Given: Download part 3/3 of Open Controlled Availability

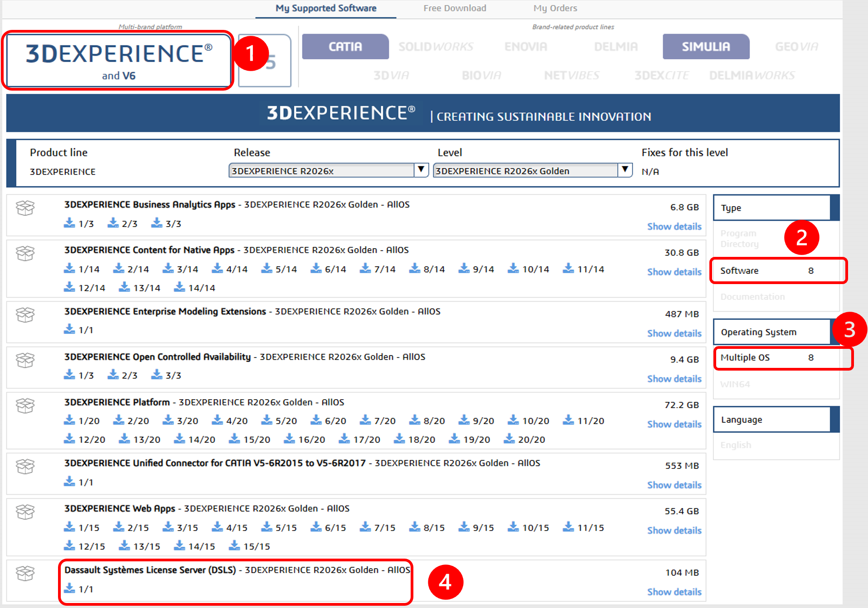Looking at the screenshot, I should pos(166,375).
